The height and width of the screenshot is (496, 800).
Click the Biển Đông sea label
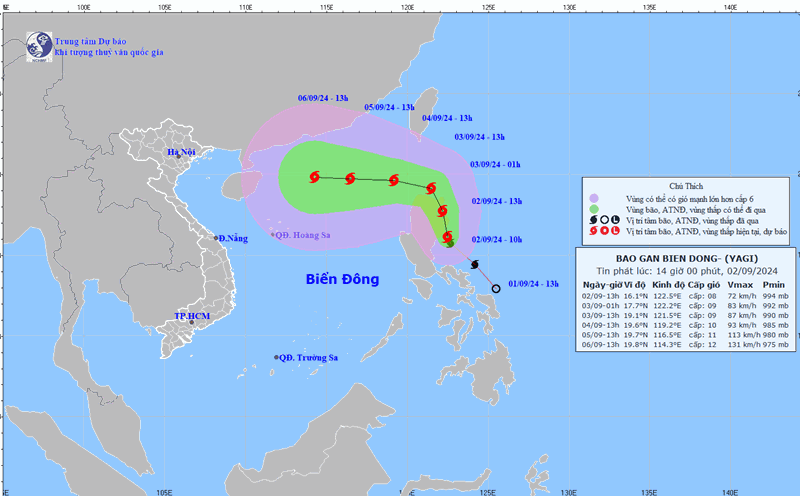click(342, 279)
